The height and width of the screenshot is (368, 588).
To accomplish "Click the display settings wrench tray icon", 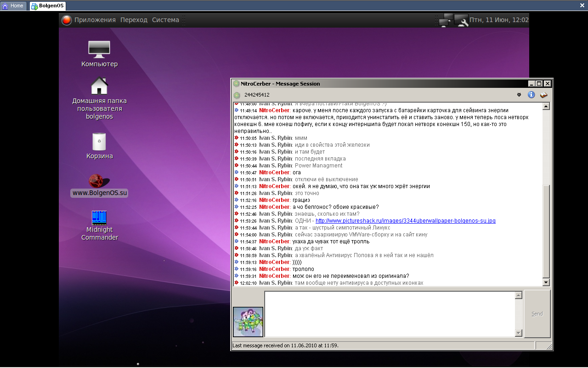I will [x=461, y=20].
